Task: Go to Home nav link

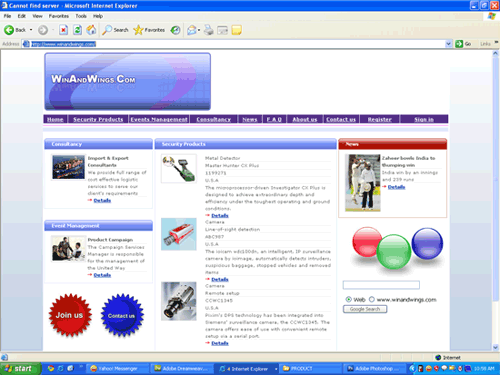Action: (x=55, y=119)
